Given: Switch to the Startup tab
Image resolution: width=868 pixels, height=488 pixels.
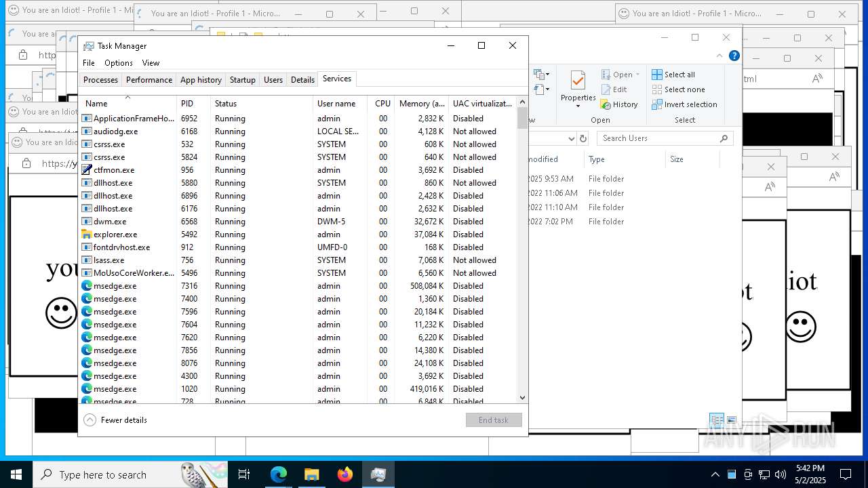Looking at the screenshot, I should click(242, 80).
